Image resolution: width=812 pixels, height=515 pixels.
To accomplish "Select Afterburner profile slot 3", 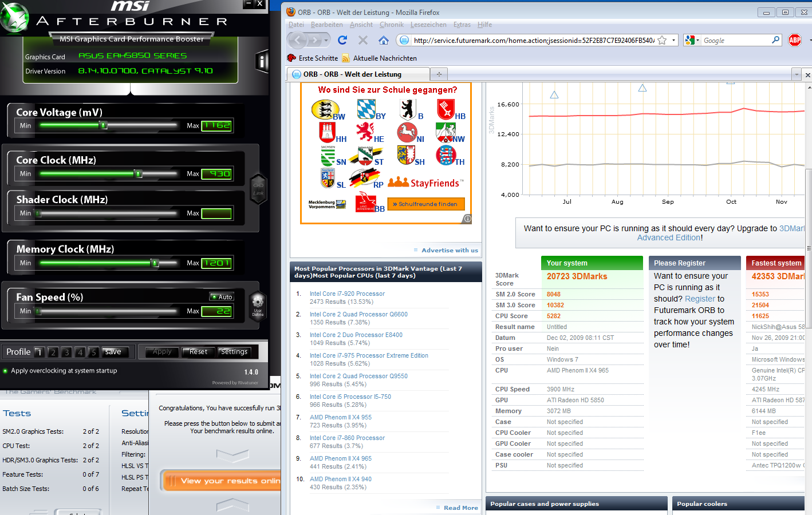I will pyautogui.click(x=66, y=352).
